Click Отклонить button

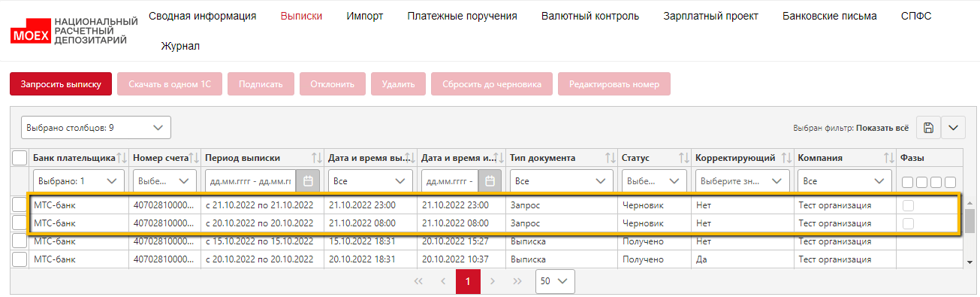tap(332, 84)
